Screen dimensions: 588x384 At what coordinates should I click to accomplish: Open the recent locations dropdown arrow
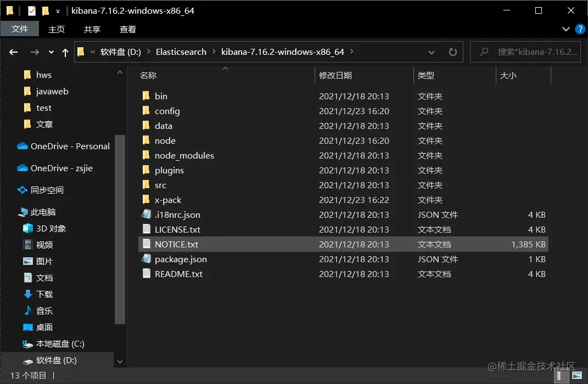tap(52, 53)
